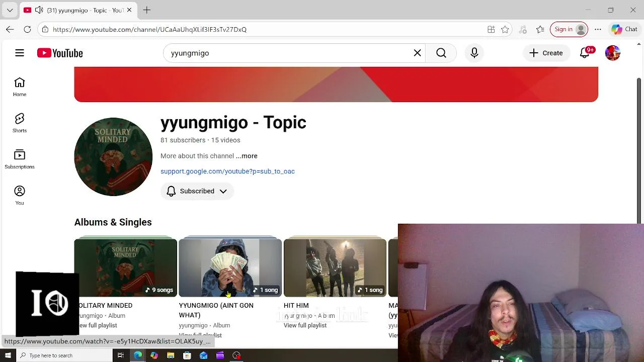Image resolution: width=644 pixels, height=362 pixels.
Task: Open Task View on the taskbar
Action: coord(121,355)
